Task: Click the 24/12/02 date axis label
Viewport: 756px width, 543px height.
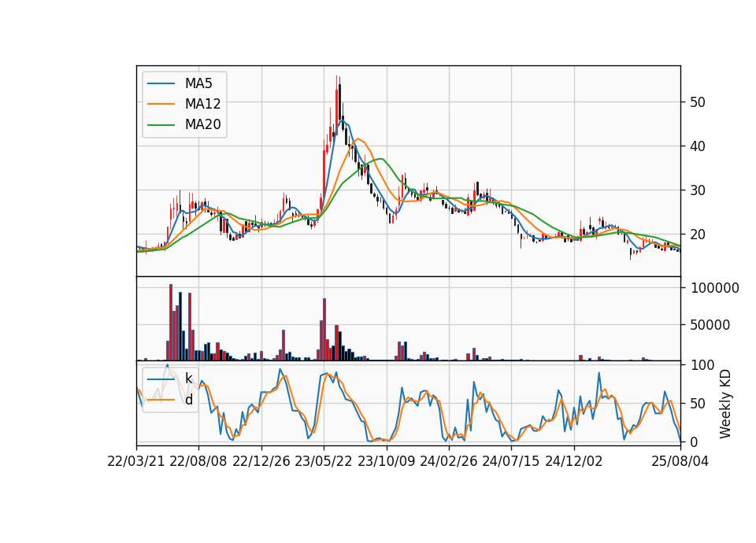Action: pos(574,461)
